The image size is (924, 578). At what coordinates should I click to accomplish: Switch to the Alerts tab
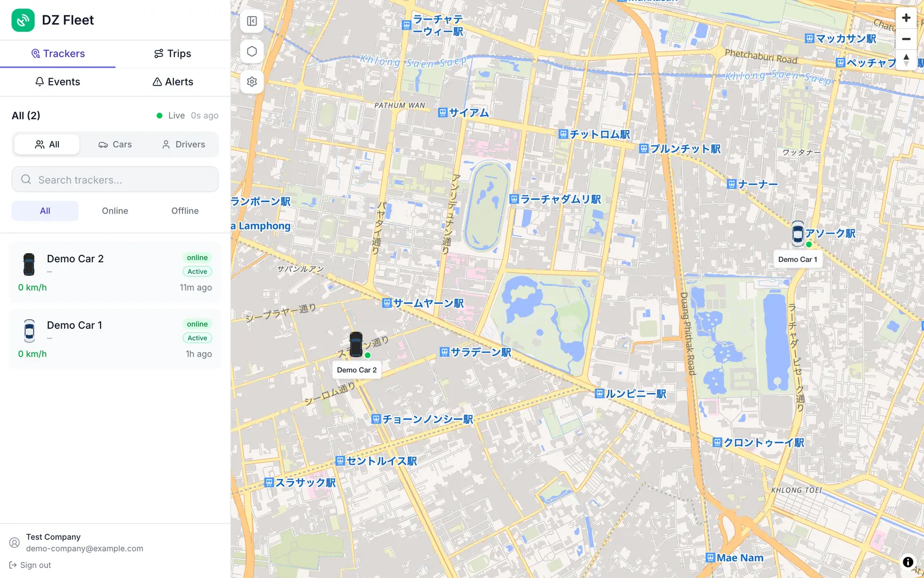click(173, 82)
